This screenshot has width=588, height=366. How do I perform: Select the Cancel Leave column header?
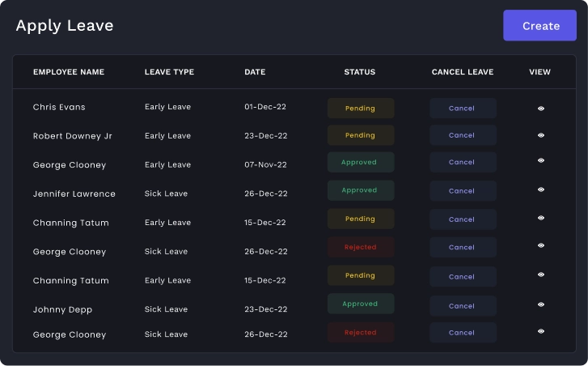(x=462, y=72)
